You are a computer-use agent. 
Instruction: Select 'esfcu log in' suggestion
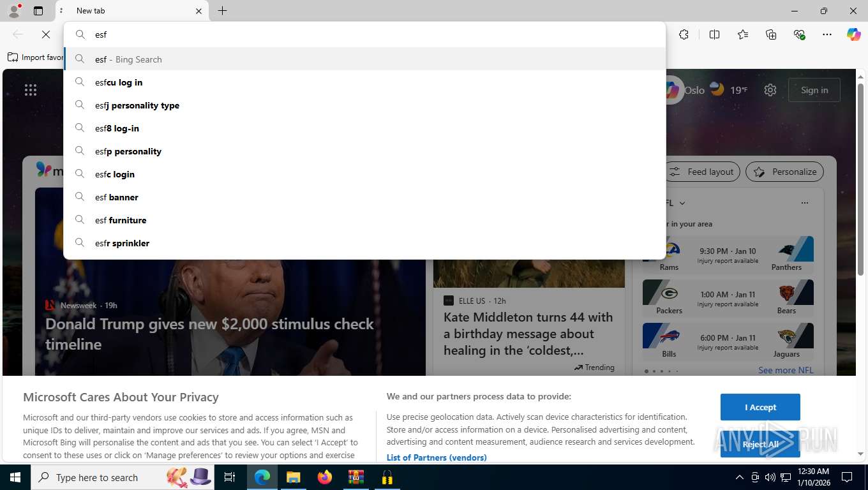click(364, 82)
